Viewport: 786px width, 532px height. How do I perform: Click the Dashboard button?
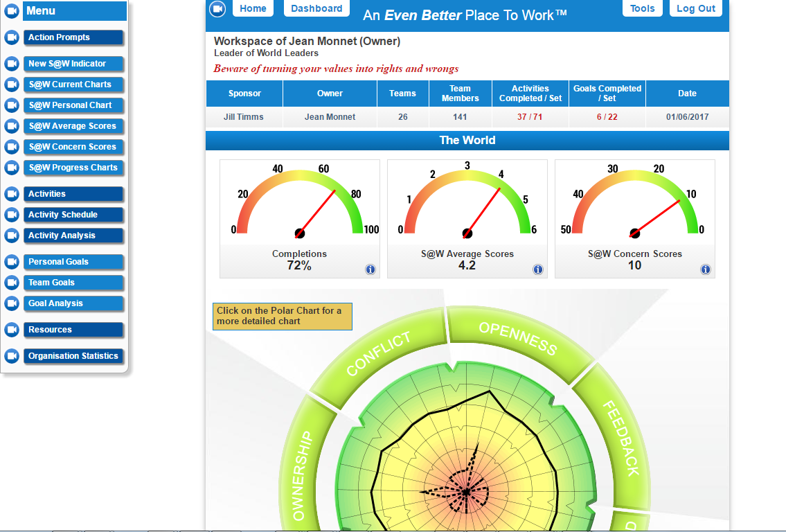pyautogui.click(x=316, y=8)
